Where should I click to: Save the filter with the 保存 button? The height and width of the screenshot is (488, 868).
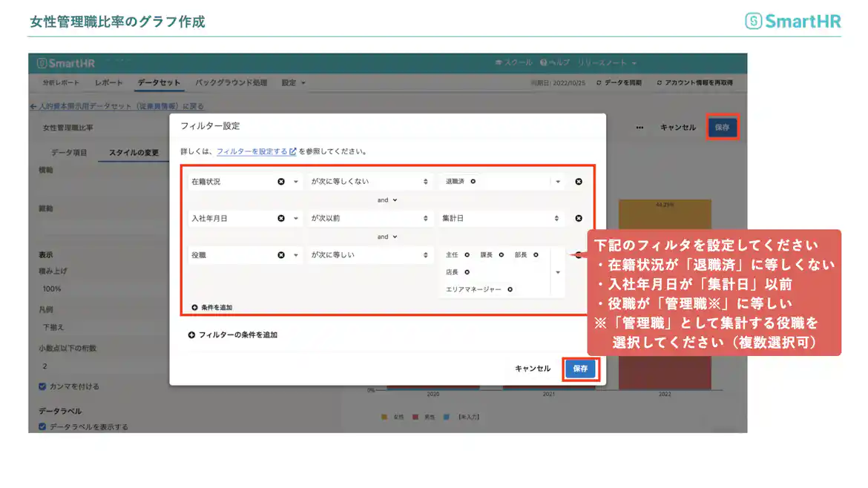580,369
